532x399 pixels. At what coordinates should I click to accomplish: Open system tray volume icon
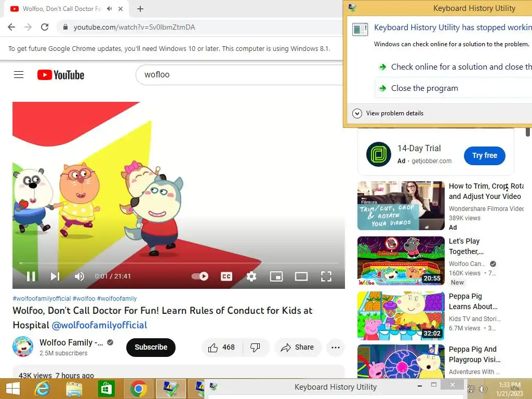click(x=483, y=389)
